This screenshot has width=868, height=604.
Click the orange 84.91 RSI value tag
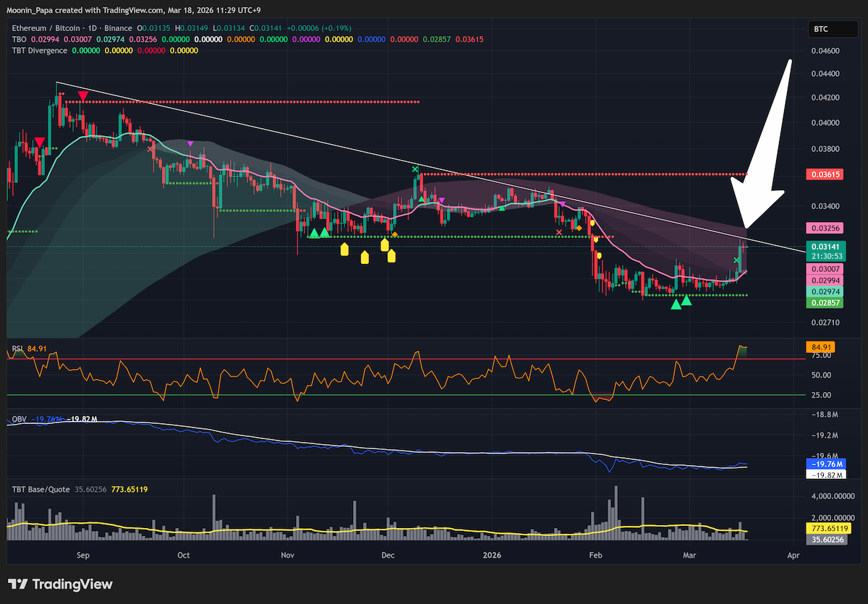(x=820, y=346)
